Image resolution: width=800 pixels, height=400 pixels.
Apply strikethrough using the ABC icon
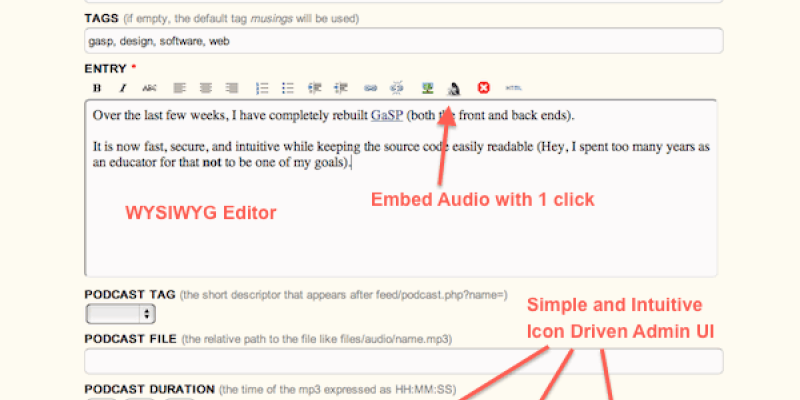coord(149,88)
